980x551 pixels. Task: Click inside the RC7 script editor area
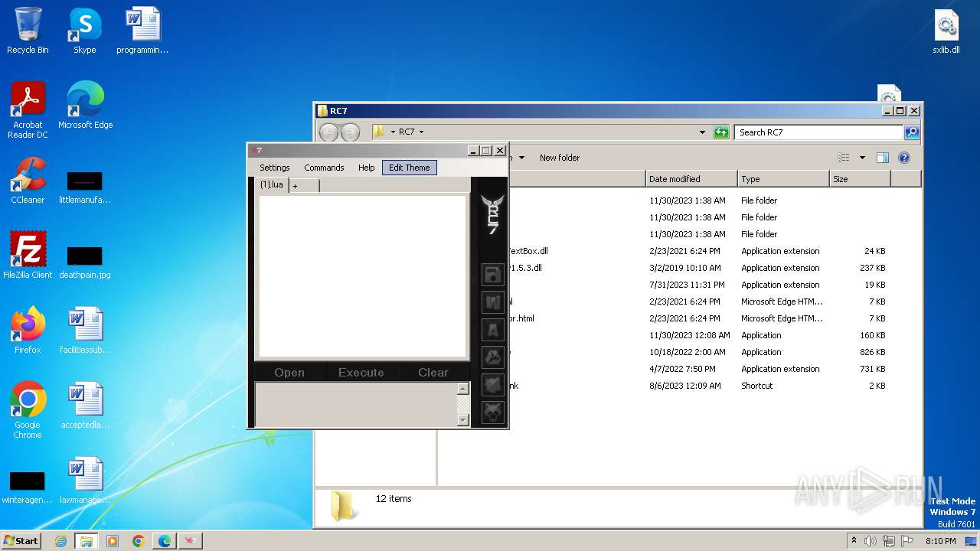point(362,276)
